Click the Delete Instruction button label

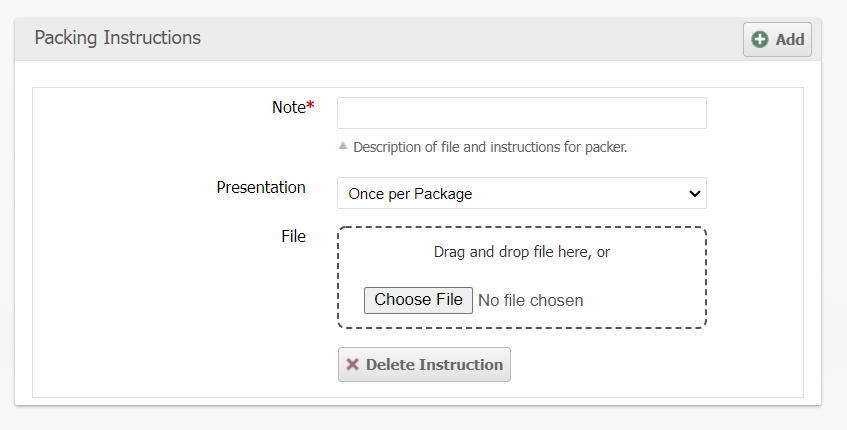(x=434, y=365)
